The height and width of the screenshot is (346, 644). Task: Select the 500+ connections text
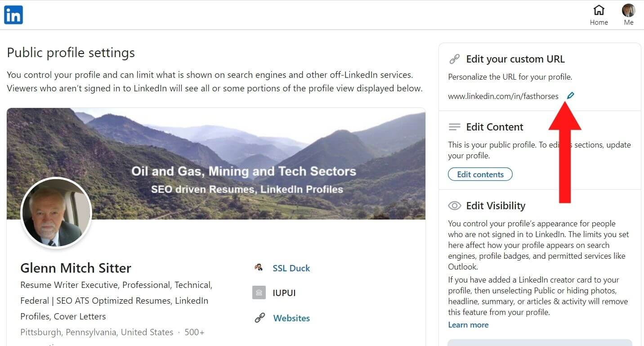pyautogui.click(x=194, y=332)
